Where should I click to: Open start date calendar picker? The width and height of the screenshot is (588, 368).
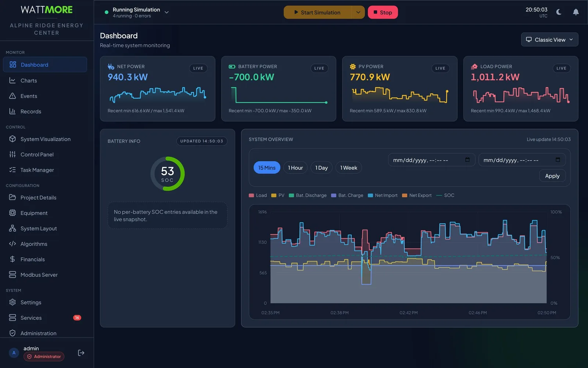[467, 160]
